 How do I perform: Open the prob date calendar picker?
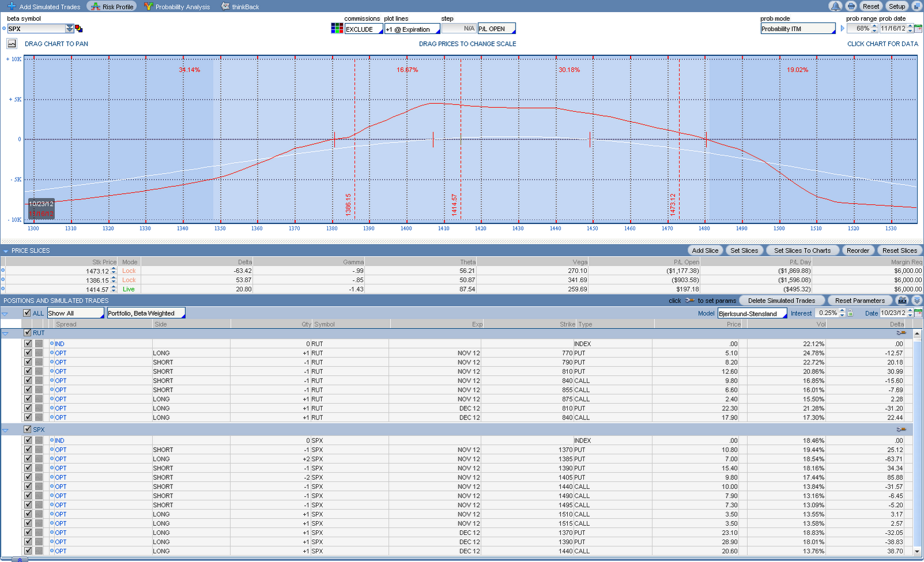(918, 28)
